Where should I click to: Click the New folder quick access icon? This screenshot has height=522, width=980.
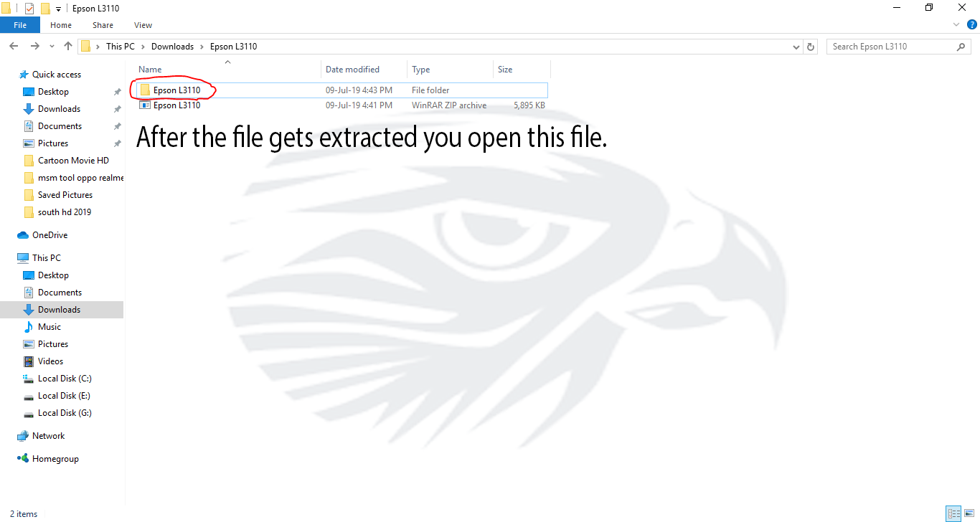pos(45,9)
